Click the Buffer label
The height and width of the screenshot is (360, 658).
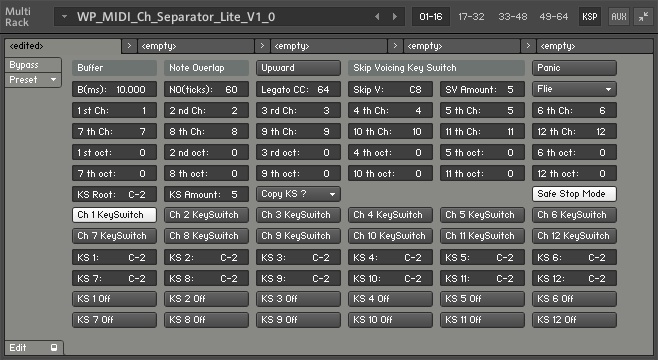coord(114,68)
